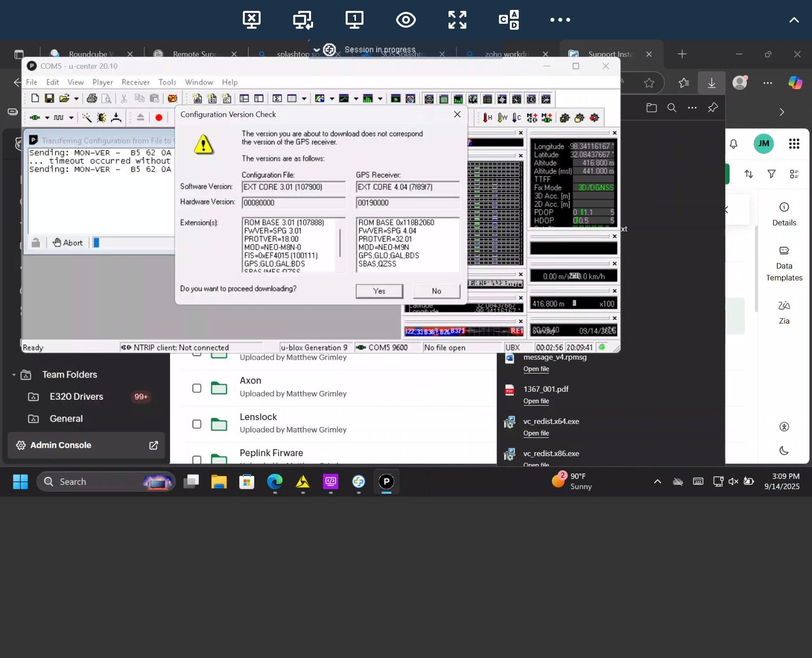Send Ctrl-Alt-Del via remote toolbar icon

pyautogui.click(x=509, y=20)
